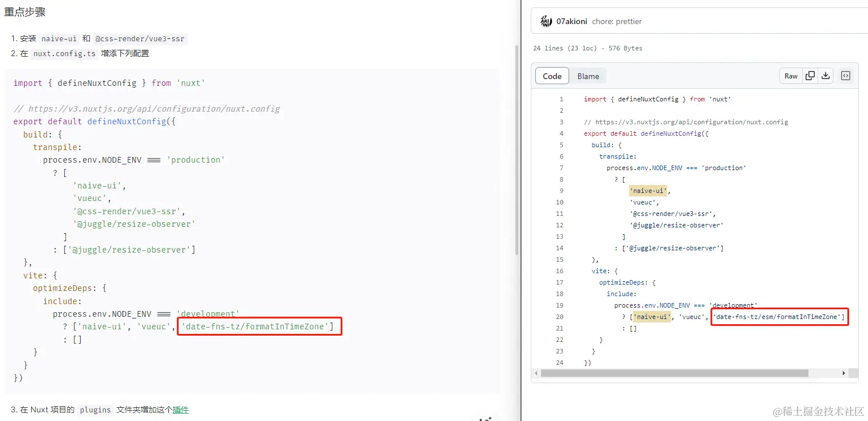Open the symbols panel icon beside the download icon
The image size is (868, 421).
(x=846, y=76)
